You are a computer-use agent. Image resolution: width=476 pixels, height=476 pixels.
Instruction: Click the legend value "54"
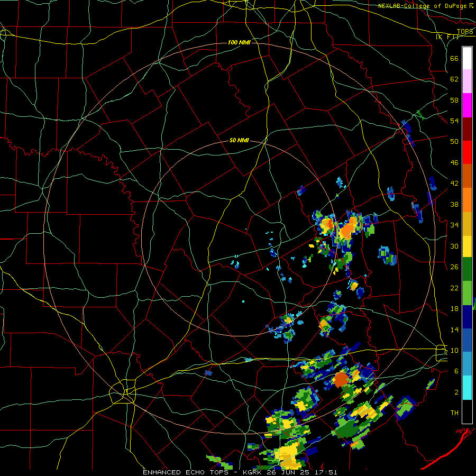pyautogui.click(x=454, y=121)
